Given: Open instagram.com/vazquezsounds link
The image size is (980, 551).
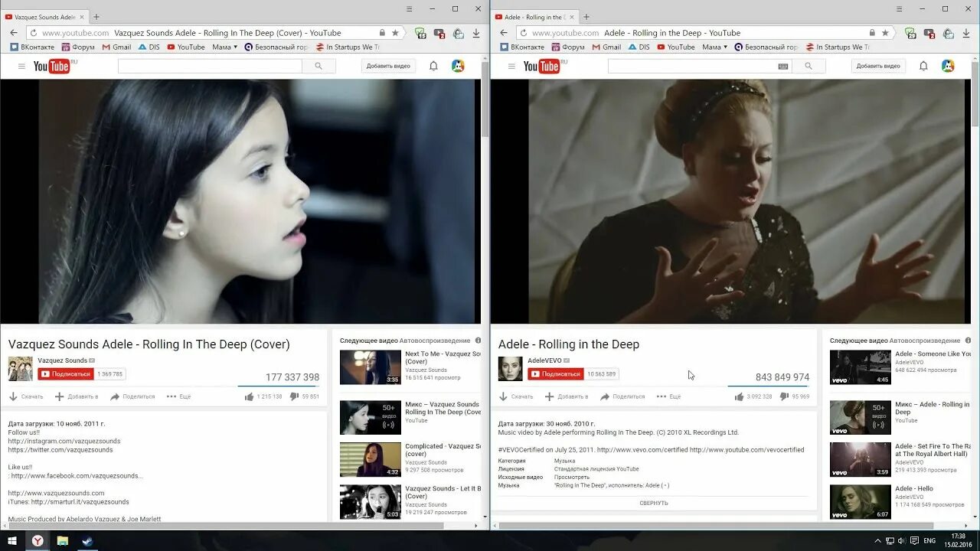Looking at the screenshot, I should (x=64, y=442).
